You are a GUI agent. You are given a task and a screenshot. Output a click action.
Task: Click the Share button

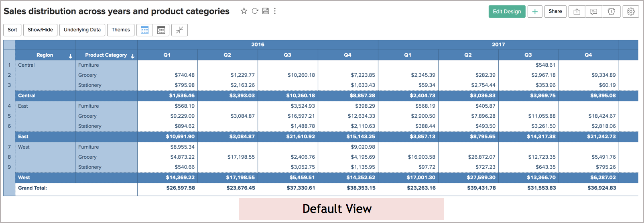click(555, 12)
